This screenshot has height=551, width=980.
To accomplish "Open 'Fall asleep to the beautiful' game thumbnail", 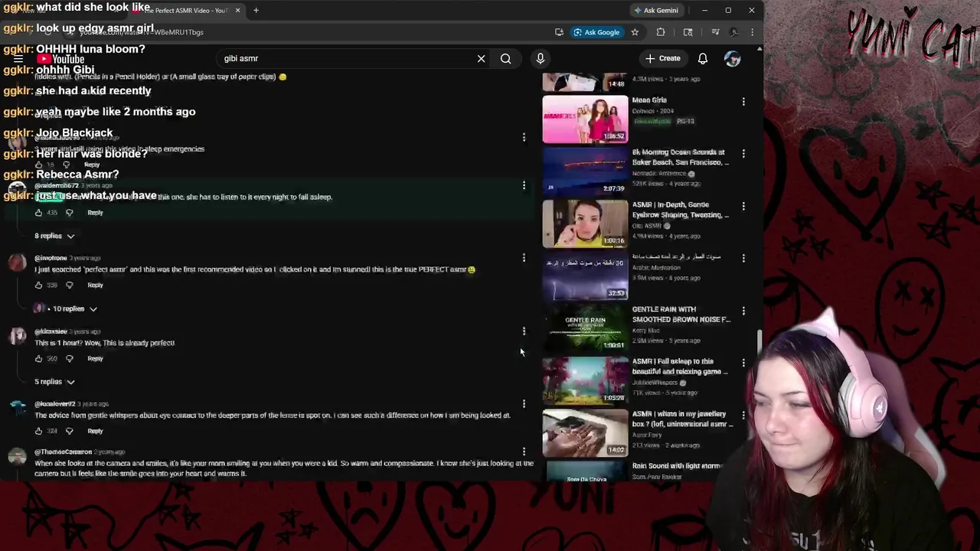I will [x=585, y=381].
